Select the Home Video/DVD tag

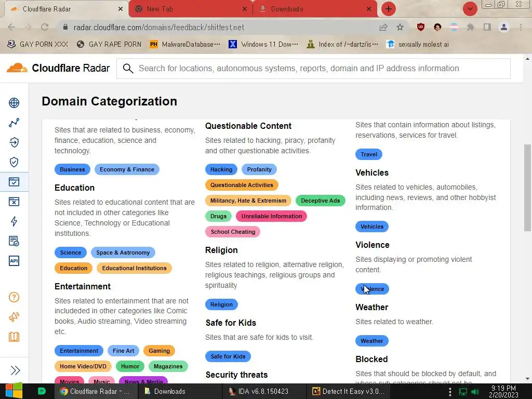[x=83, y=366]
